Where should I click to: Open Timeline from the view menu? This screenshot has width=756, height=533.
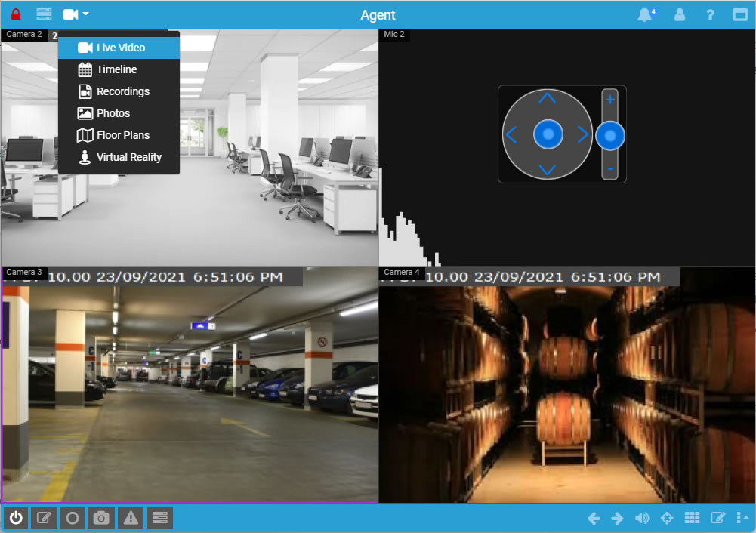click(116, 69)
